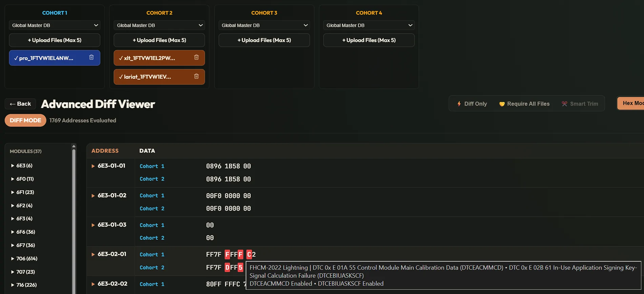Click Cohort 1 data for 6E3-02-01
Screen dimensions: 644x294
tap(231, 254)
